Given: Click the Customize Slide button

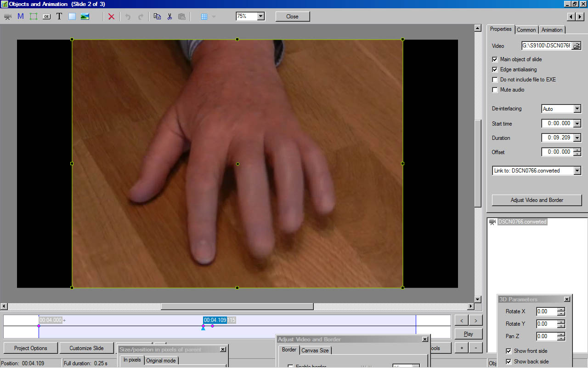Looking at the screenshot, I should click(x=87, y=348).
